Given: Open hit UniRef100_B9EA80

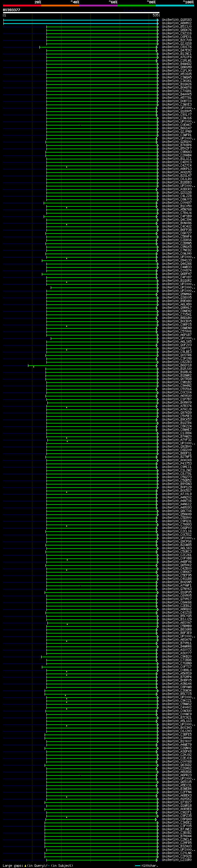Looking at the screenshot, I should click(x=176, y=301).
